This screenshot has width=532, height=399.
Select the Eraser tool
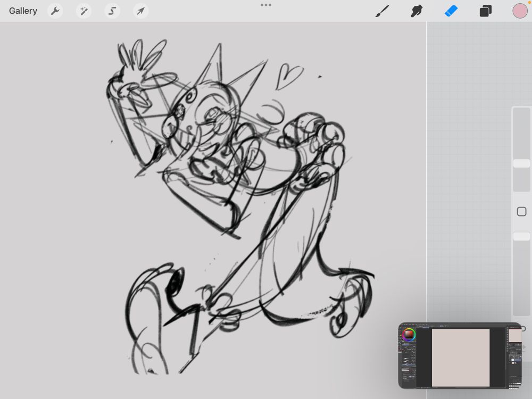click(451, 11)
